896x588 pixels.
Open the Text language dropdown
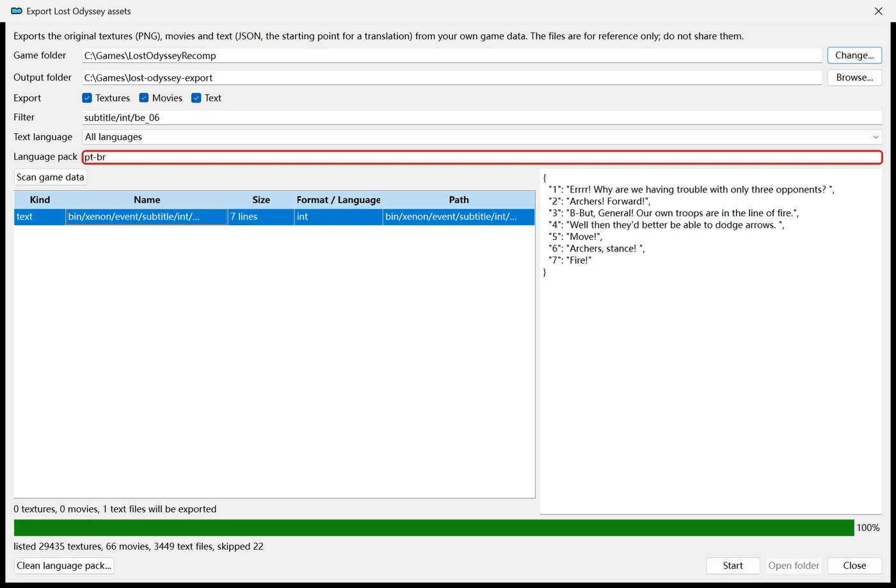pos(482,137)
